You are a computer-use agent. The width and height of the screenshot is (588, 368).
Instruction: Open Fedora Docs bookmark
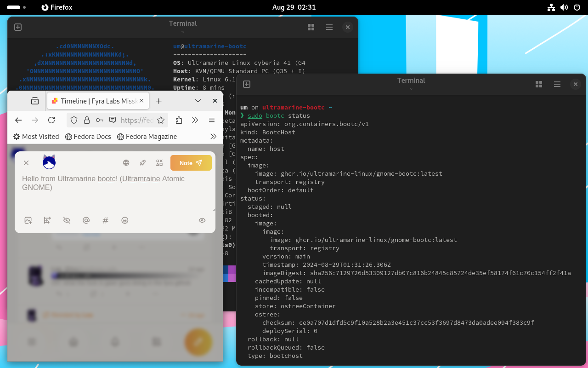coord(88,137)
